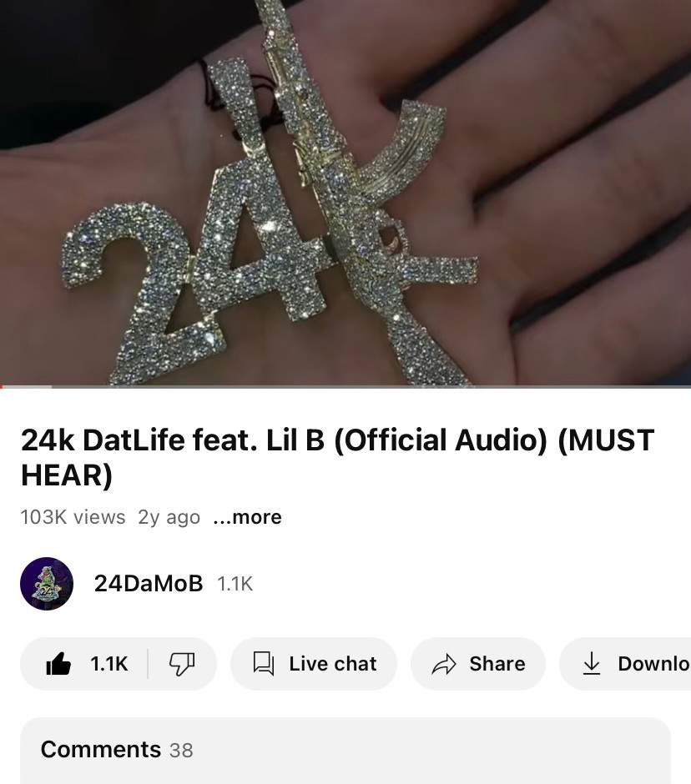Click the thumbs down dislike icon
This screenshot has width=691, height=784.
pos(182,664)
